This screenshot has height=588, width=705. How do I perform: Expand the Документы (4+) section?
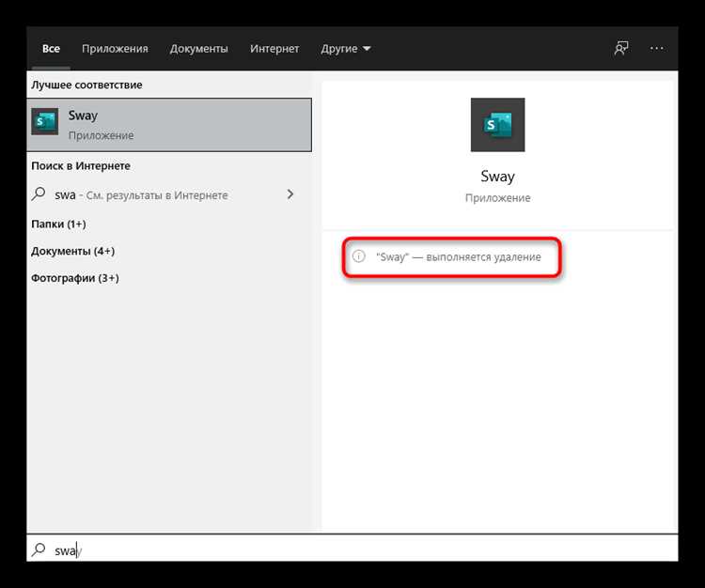[72, 251]
